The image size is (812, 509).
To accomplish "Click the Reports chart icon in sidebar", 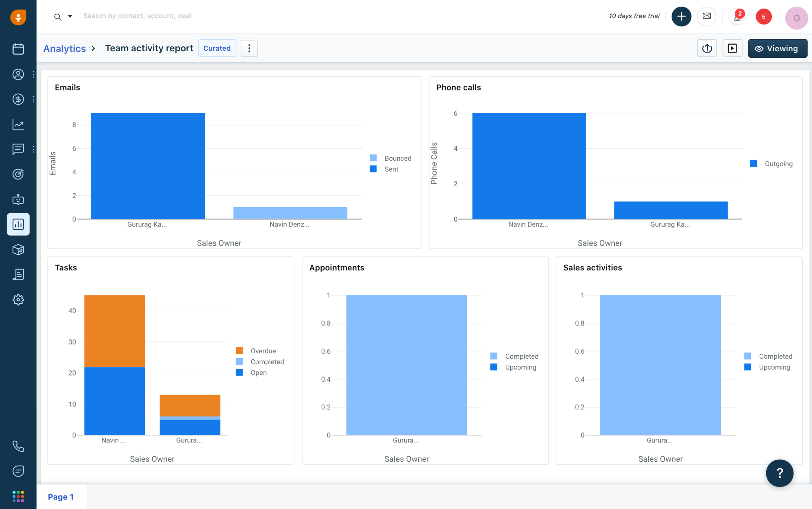I will (x=18, y=224).
